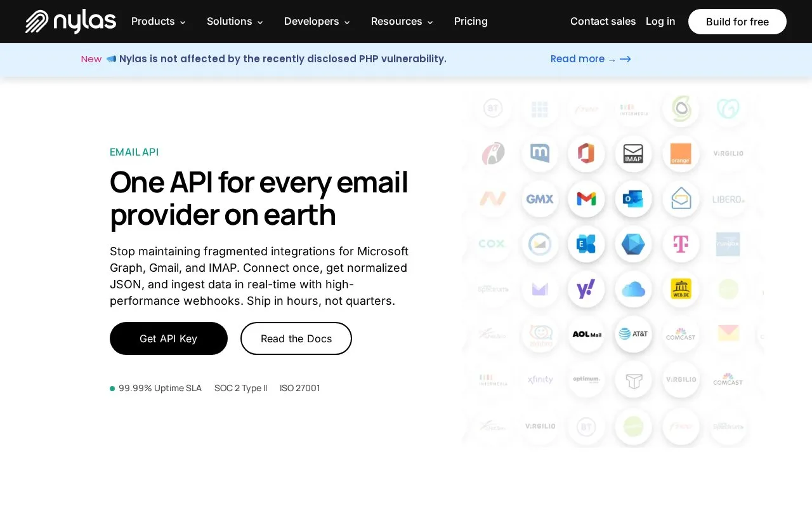The image size is (812, 508).
Task: Expand the Solutions dropdown menu
Action: [x=235, y=22]
